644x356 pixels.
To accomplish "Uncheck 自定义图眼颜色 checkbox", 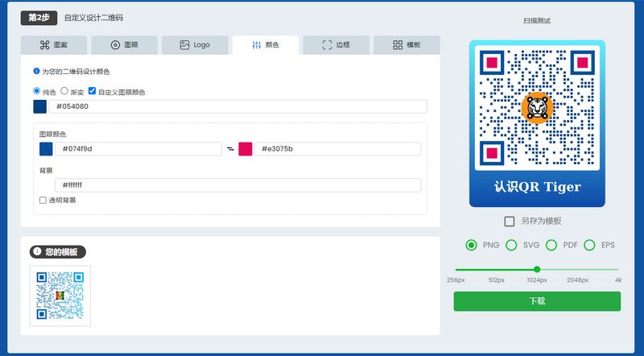I will [92, 91].
